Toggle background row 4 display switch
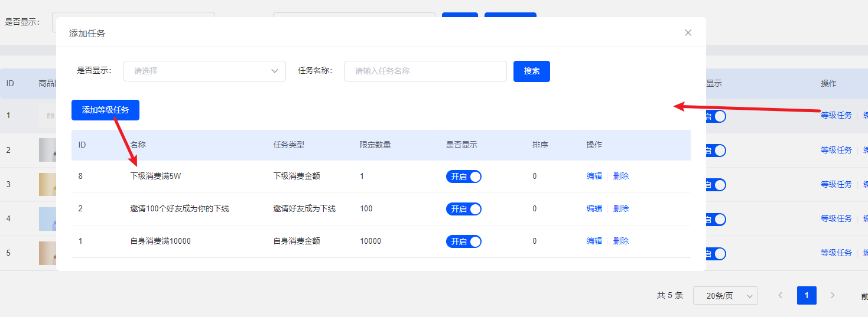Screen dimensions: 868x317 (716, 220)
